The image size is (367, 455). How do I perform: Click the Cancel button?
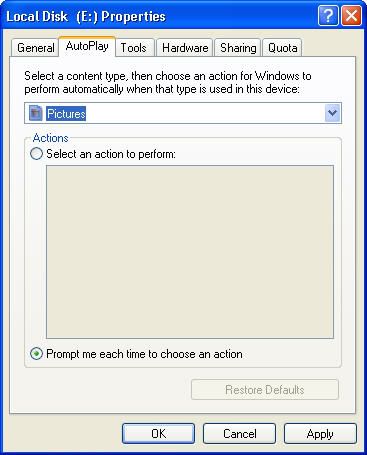click(239, 433)
